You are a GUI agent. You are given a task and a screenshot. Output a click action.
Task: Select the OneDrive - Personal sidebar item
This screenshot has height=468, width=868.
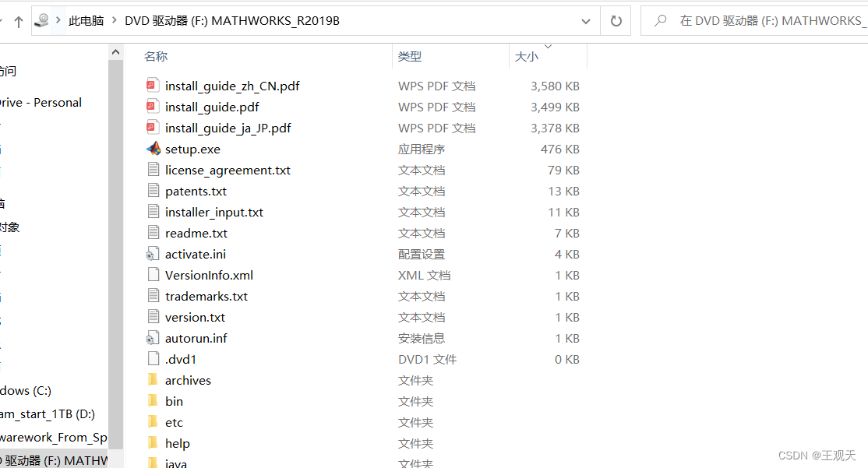point(41,102)
